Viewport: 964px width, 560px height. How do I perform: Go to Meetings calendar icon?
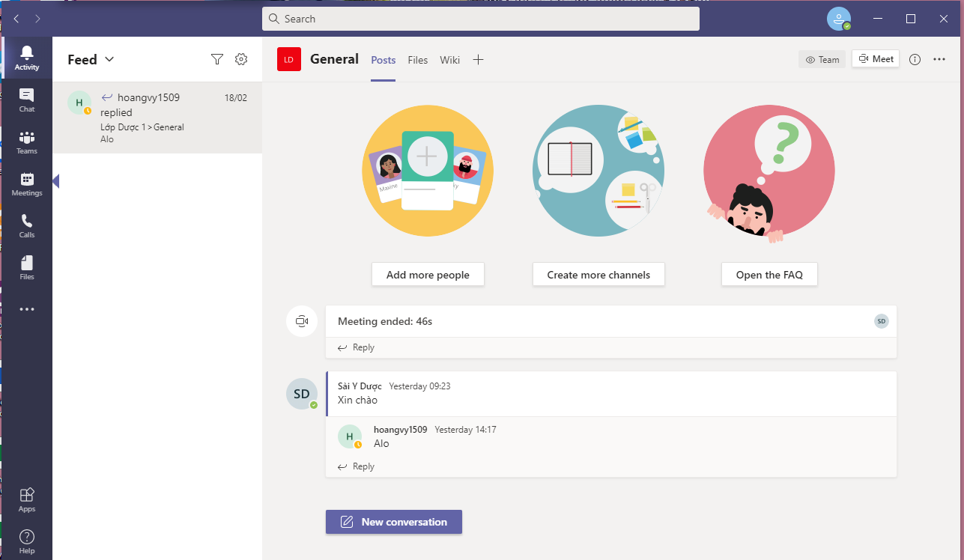point(27,183)
